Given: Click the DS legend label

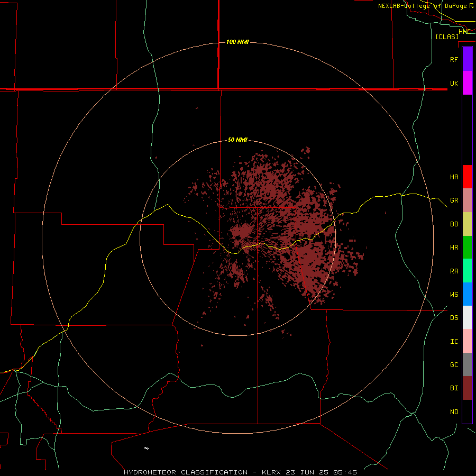Looking at the screenshot, I should click(454, 317).
